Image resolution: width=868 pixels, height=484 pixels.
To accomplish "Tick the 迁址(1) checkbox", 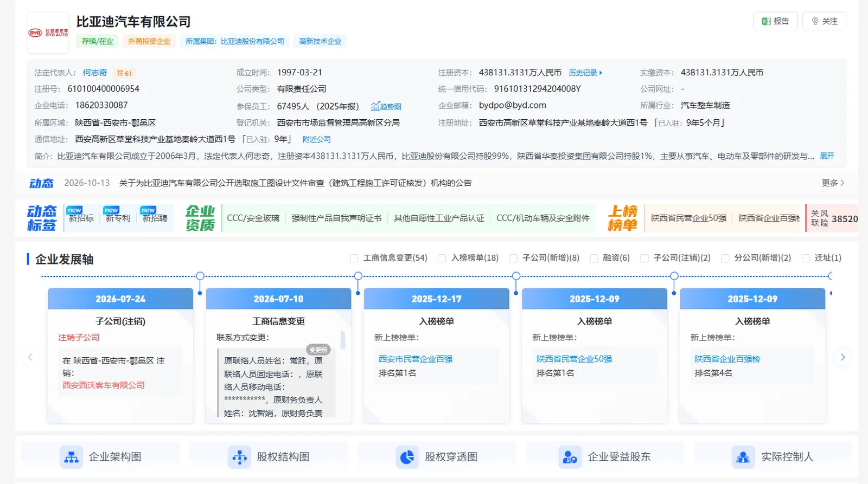I will 806,259.
